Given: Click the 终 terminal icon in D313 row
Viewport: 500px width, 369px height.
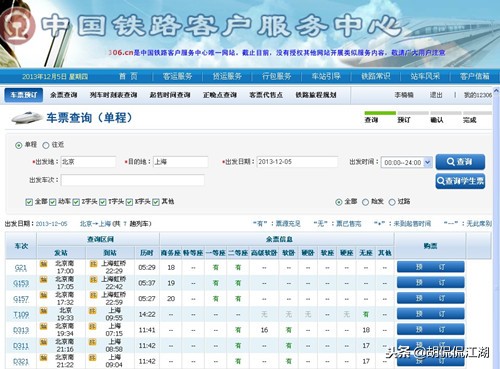Looking at the screenshot, I should pos(92,326).
